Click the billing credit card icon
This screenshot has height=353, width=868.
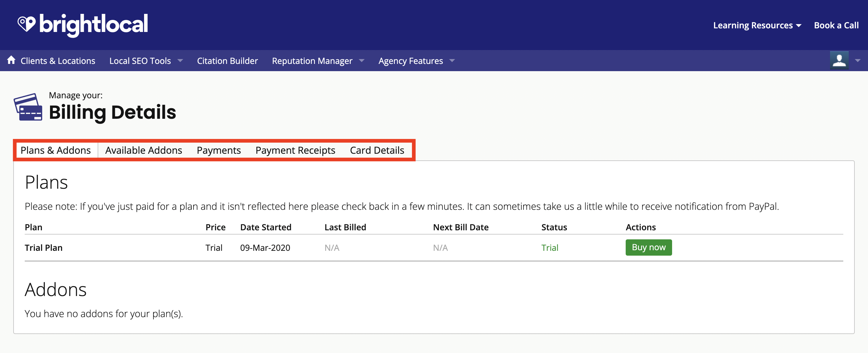28,107
